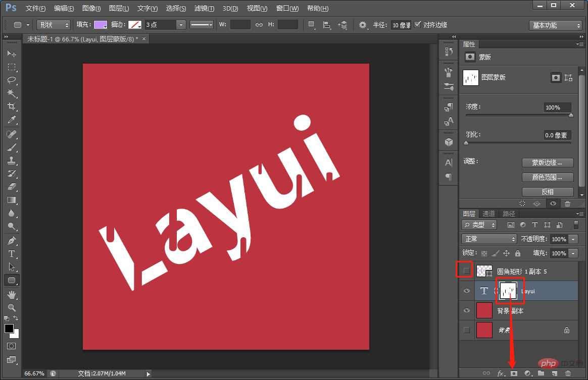588x380 pixels.
Task: Create new adjustment layer icon
Action: pyautogui.click(x=528, y=373)
